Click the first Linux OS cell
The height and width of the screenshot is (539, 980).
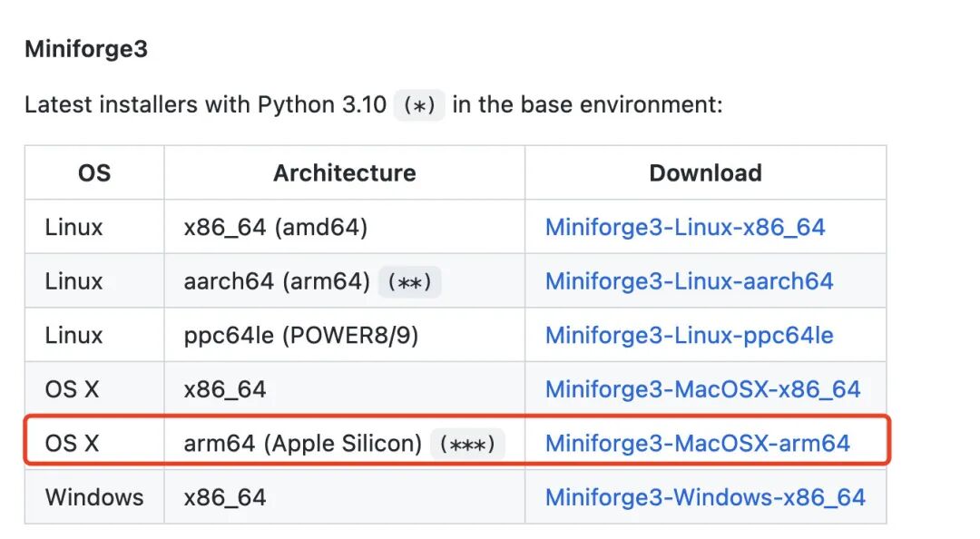[x=73, y=227]
